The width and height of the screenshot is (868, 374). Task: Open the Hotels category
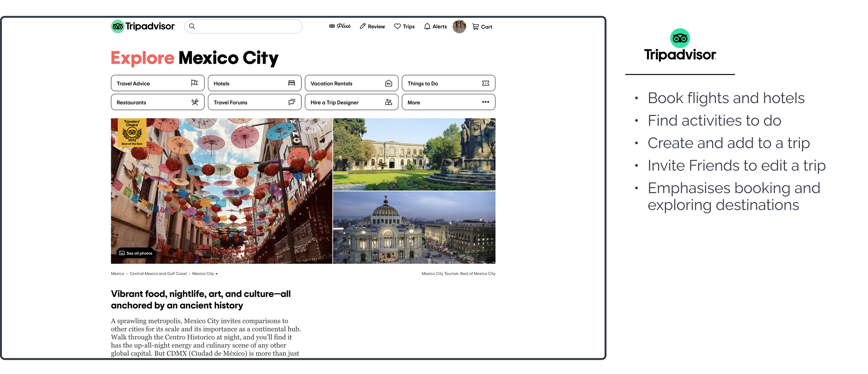254,83
